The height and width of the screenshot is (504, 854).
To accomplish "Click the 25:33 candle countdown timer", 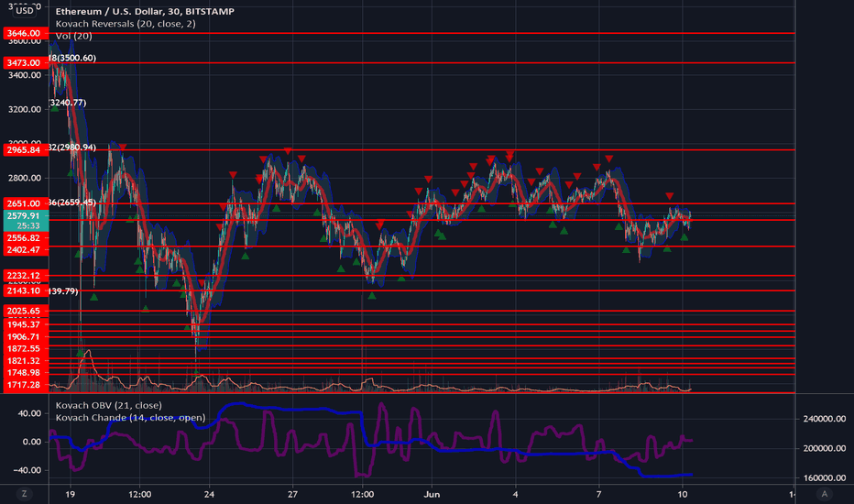I will 27,225.
